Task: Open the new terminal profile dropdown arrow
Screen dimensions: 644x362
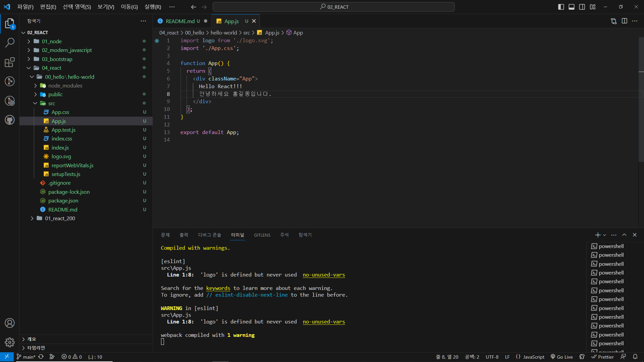Action: click(604, 235)
